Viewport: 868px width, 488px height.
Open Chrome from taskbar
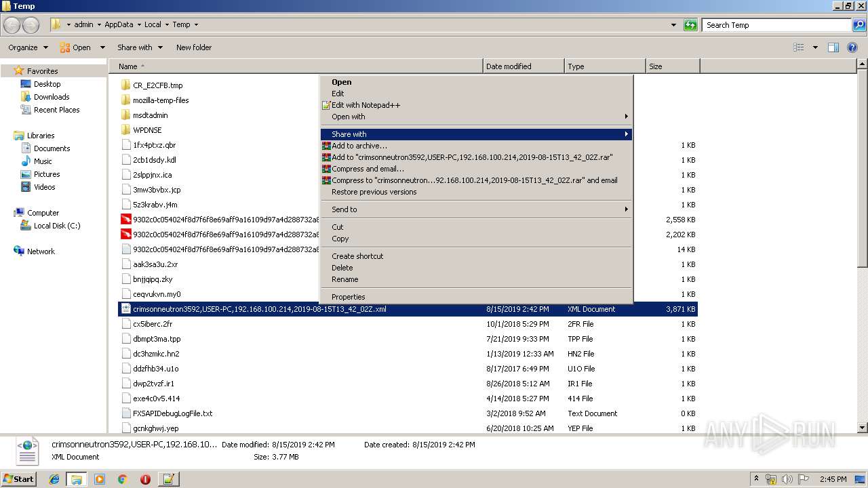[x=122, y=479]
